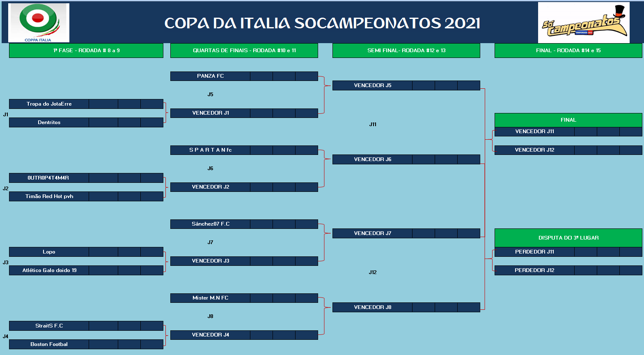644x355 pixels.
Task: Click the COPA DA ITALIA SOCAMPEONATOS 2021 title
Action: [x=322, y=23]
